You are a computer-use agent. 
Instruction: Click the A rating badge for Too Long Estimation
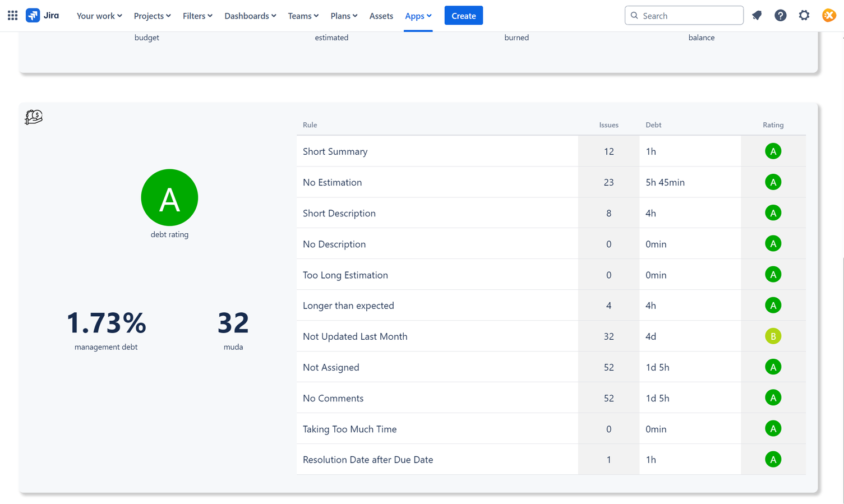(x=773, y=275)
